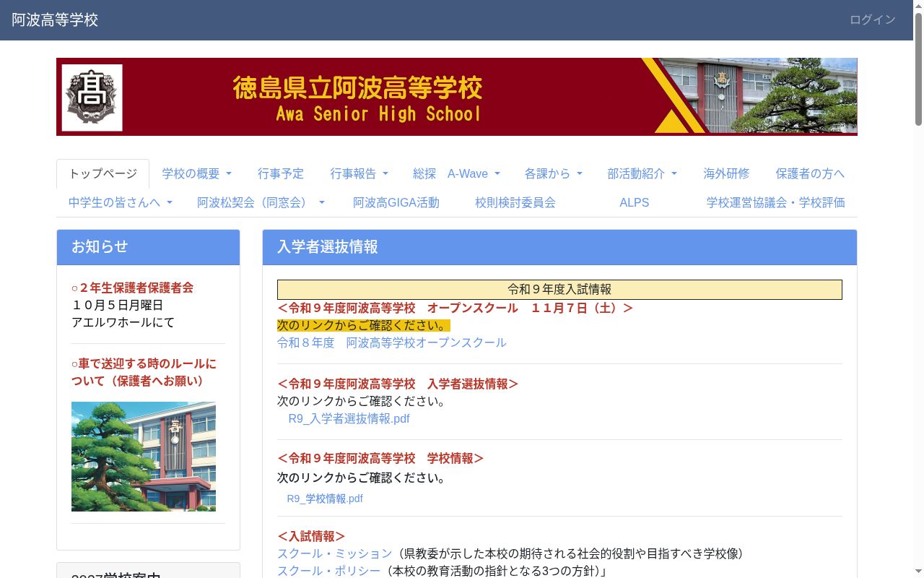Image resolution: width=924 pixels, height=578 pixels.
Task: Click the オープンスクール １１月７日（土） heading
Action: (x=456, y=308)
